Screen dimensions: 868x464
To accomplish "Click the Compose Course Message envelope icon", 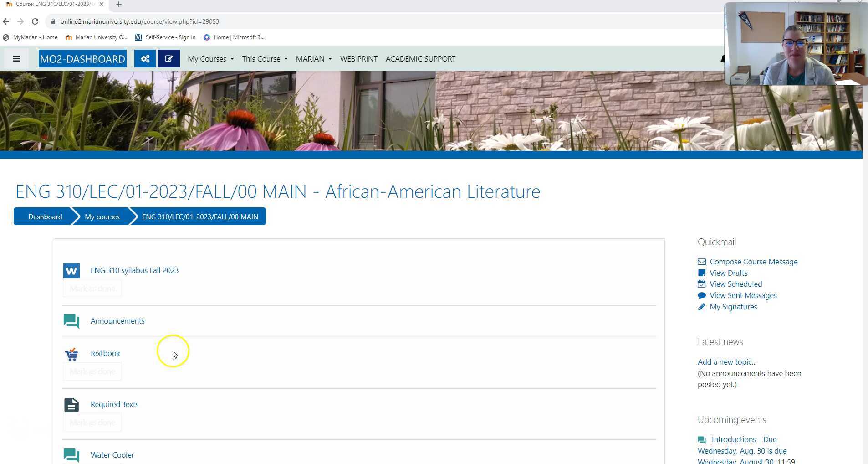I will [701, 262].
